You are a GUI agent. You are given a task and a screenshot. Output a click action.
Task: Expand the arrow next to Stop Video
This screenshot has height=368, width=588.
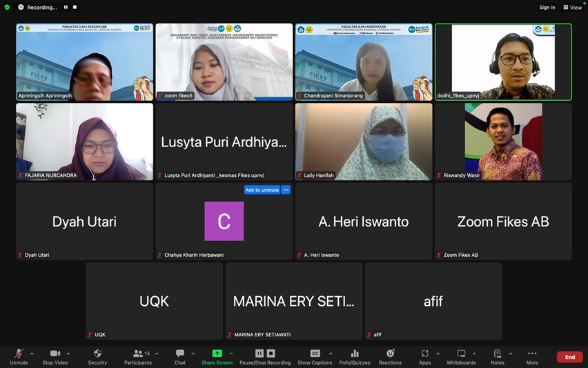68,354
